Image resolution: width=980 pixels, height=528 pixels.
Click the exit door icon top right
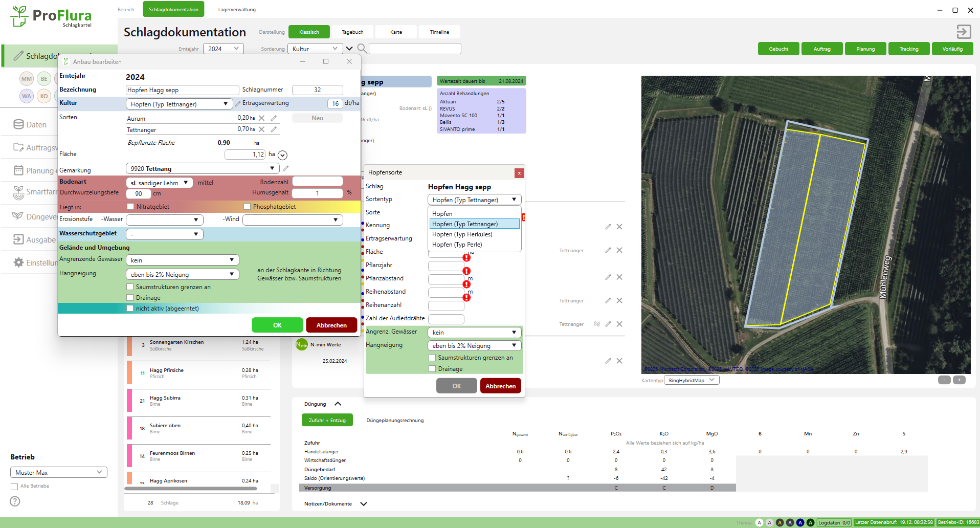(964, 32)
